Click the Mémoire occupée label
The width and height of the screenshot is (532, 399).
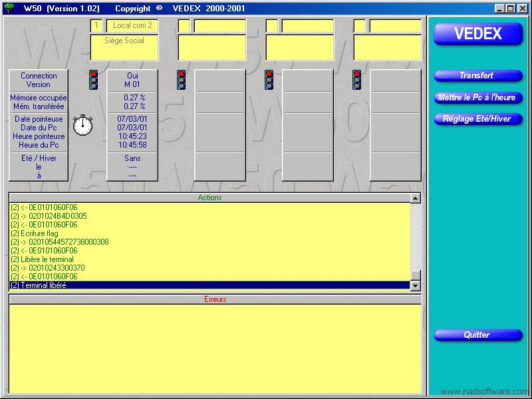(x=39, y=98)
